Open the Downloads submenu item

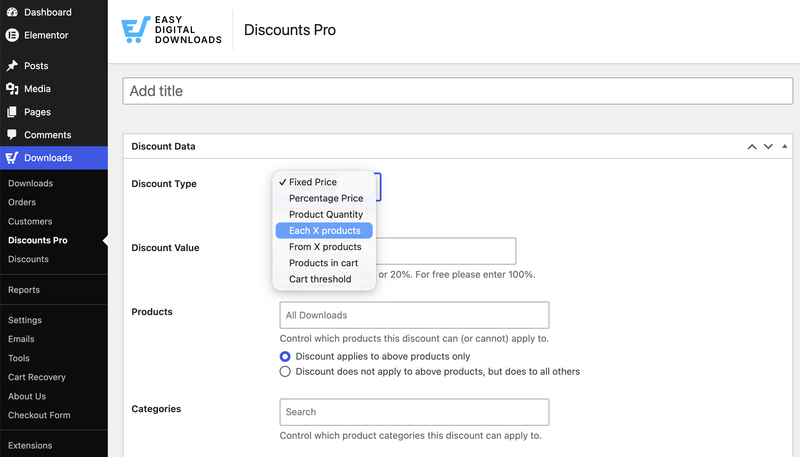point(31,183)
